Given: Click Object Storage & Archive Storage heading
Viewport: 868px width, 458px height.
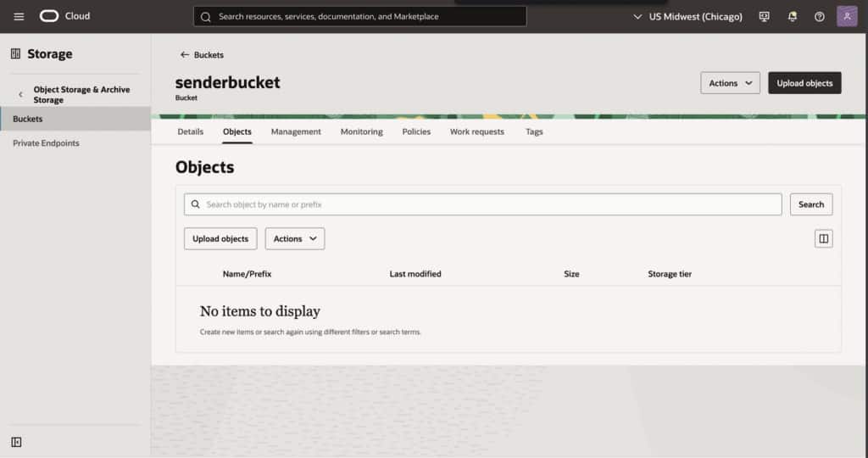Looking at the screenshot, I should 81,95.
